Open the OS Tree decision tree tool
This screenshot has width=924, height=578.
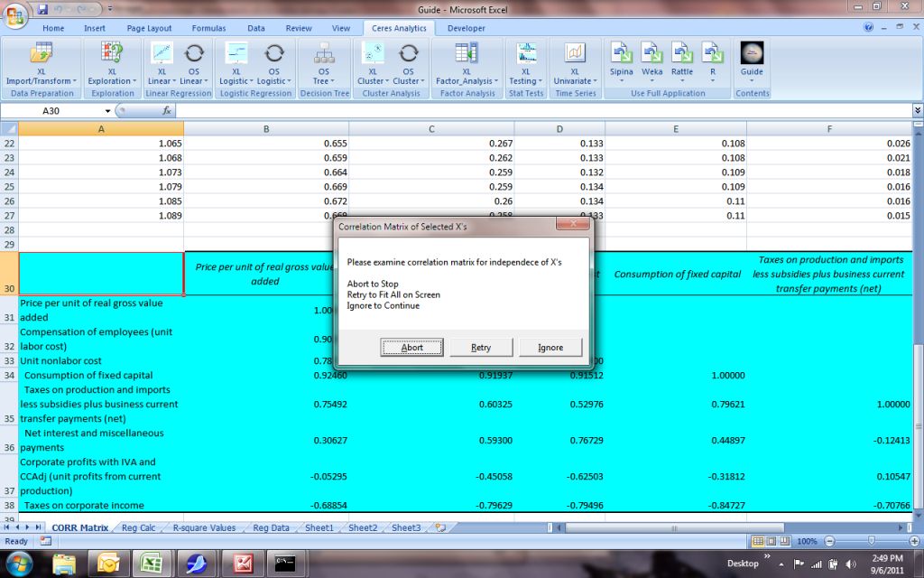(324, 64)
